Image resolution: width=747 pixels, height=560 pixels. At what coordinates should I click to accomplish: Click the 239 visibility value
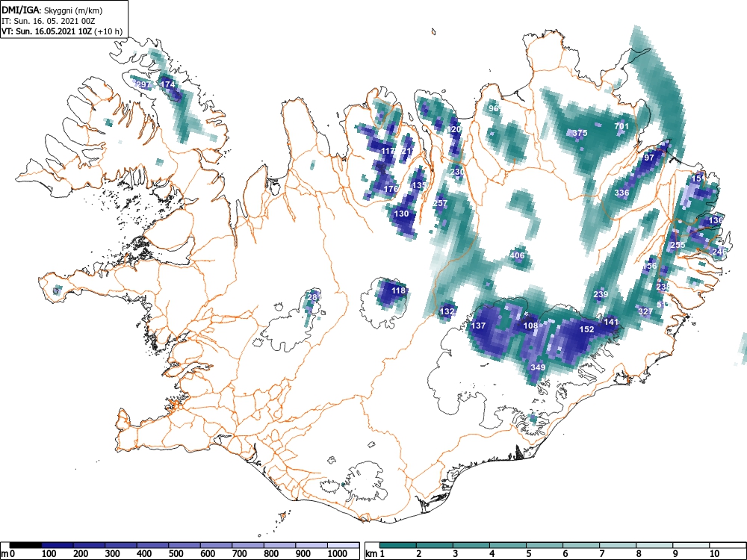(x=601, y=294)
